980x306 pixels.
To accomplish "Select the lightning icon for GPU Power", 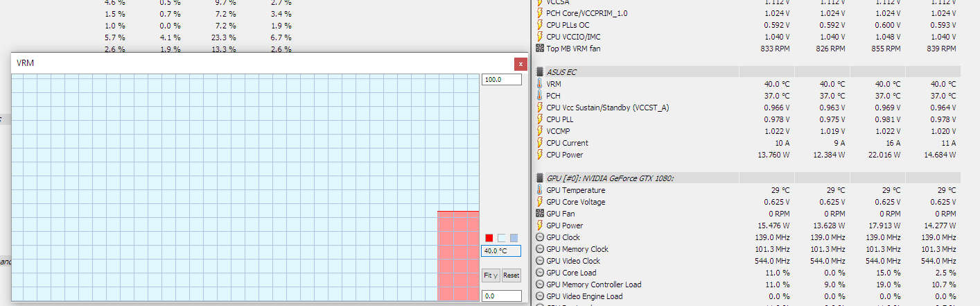I will [540, 226].
